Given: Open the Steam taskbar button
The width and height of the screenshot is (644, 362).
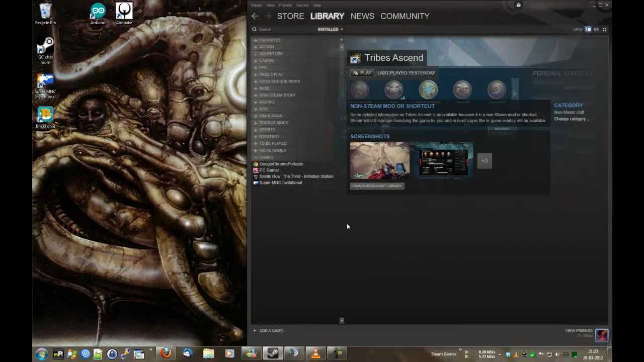Looking at the screenshot, I should pos(273,353).
